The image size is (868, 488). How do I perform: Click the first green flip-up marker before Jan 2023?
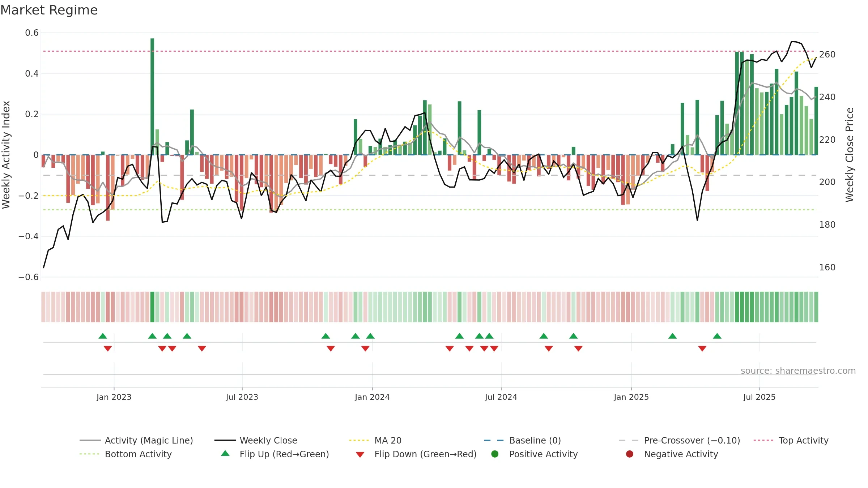tap(103, 336)
